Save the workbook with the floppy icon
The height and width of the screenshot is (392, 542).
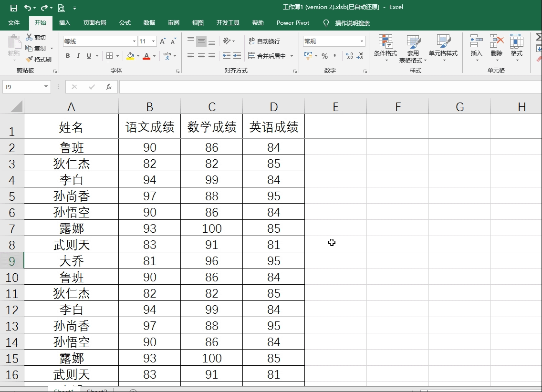click(x=13, y=8)
